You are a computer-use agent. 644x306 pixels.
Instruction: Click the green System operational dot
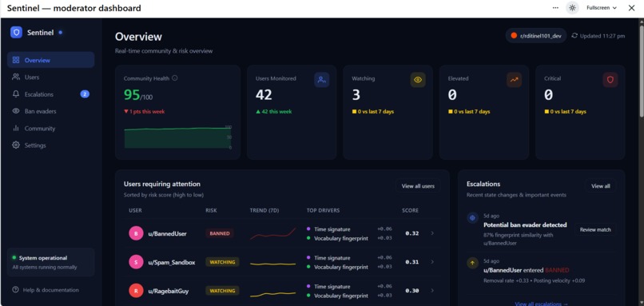pos(14,257)
